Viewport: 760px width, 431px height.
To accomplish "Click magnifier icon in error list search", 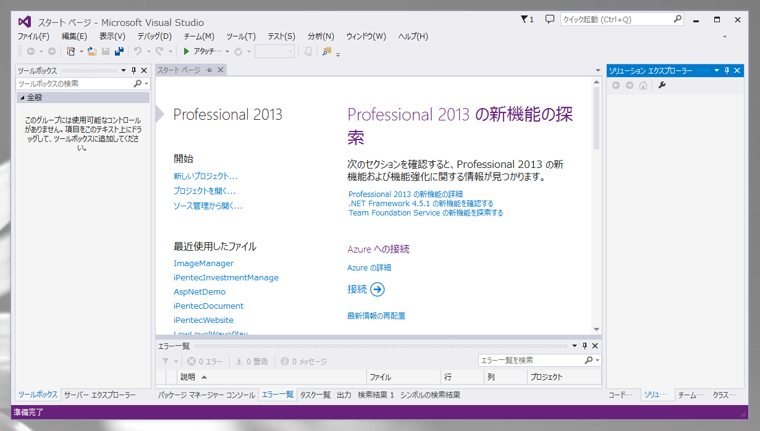I will 588,360.
